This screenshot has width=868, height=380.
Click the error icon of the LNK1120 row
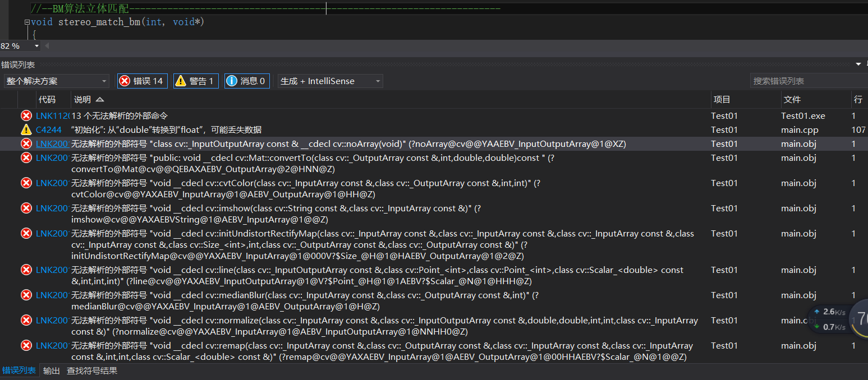coord(26,116)
